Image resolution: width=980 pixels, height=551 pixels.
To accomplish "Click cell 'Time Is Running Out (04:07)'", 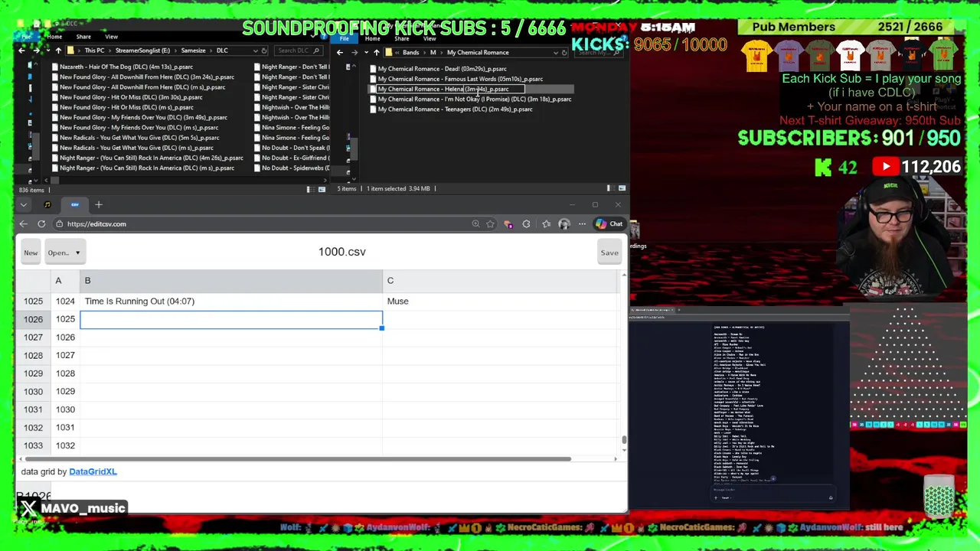I will 231,301.
